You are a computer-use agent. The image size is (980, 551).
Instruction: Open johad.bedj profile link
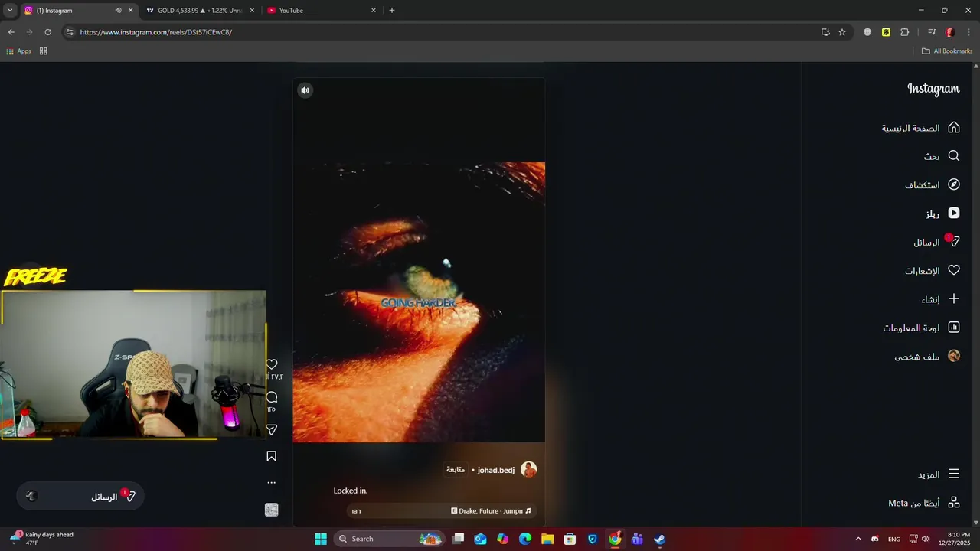[496, 470]
